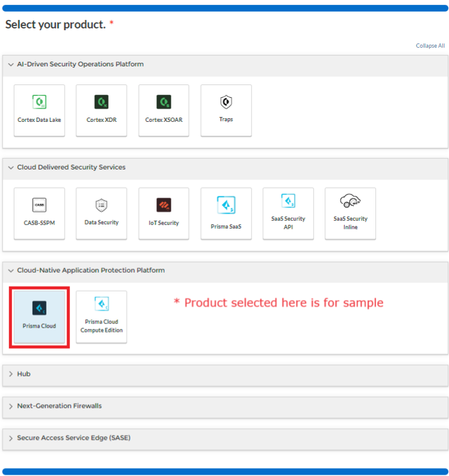This screenshot has width=449, height=476.
Task: Select the Cortex Data Lake product icon
Action: 39,102
